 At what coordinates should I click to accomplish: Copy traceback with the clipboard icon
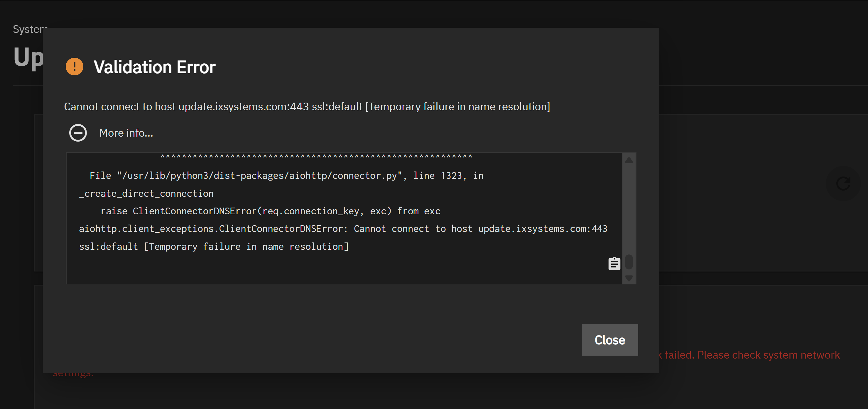pyautogui.click(x=614, y=264)
